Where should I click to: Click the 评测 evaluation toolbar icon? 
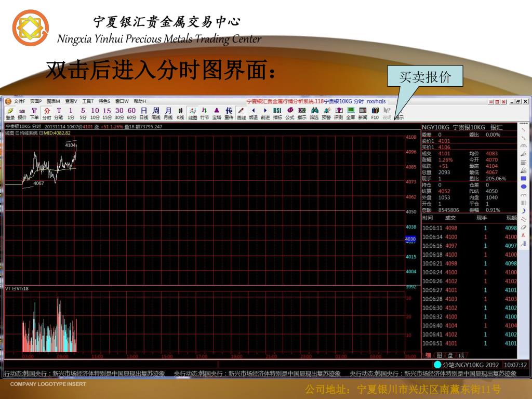click(339, 113)
